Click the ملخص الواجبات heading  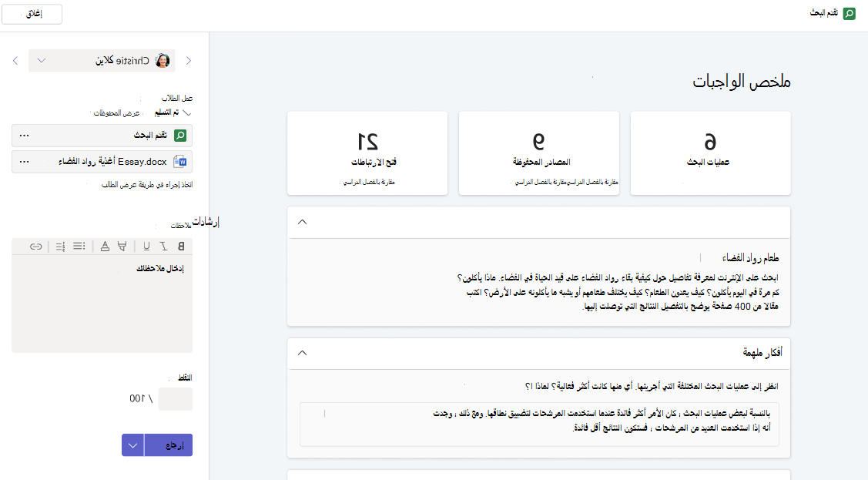pos(741,82)
